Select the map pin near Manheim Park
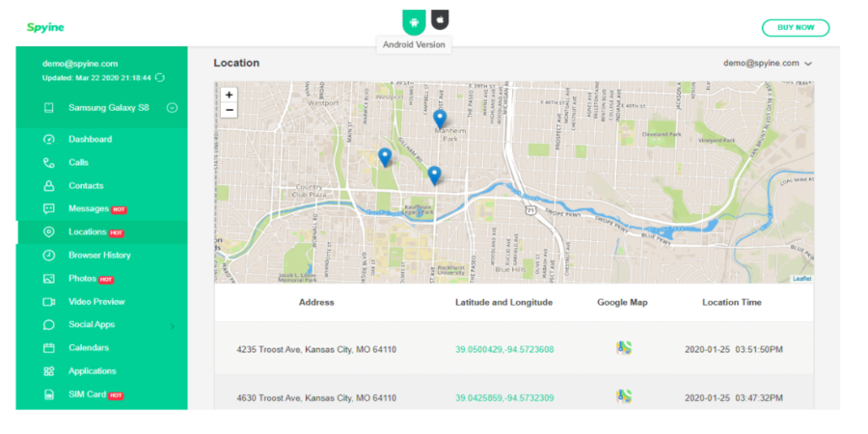The image size is (868, 434). click(x=440, y=120)
